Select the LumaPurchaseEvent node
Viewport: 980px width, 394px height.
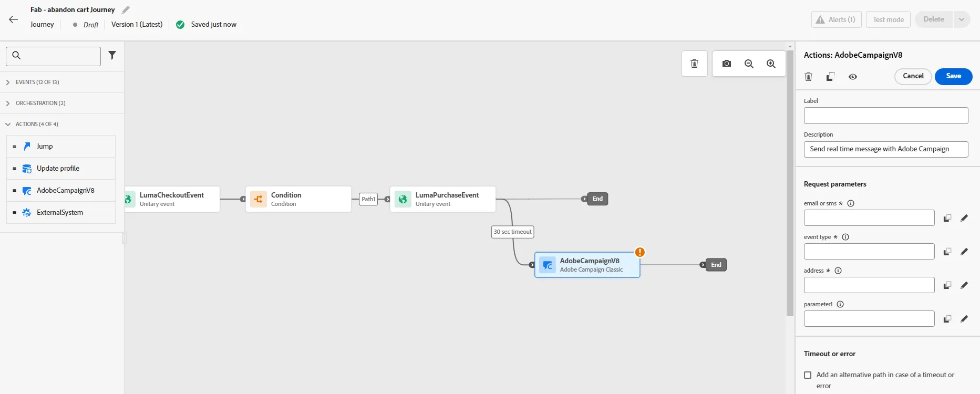tap(443, 199)
